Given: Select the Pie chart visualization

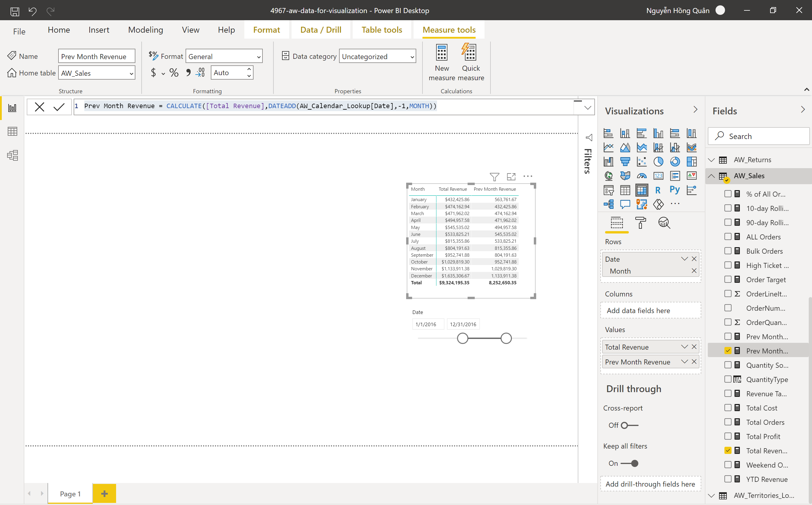Looking at the screenshot, I should [658, 162].
